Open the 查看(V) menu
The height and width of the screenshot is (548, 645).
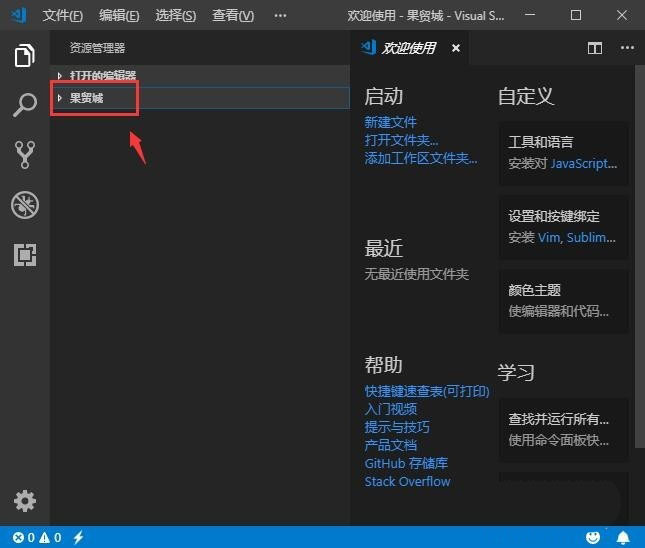233,16
